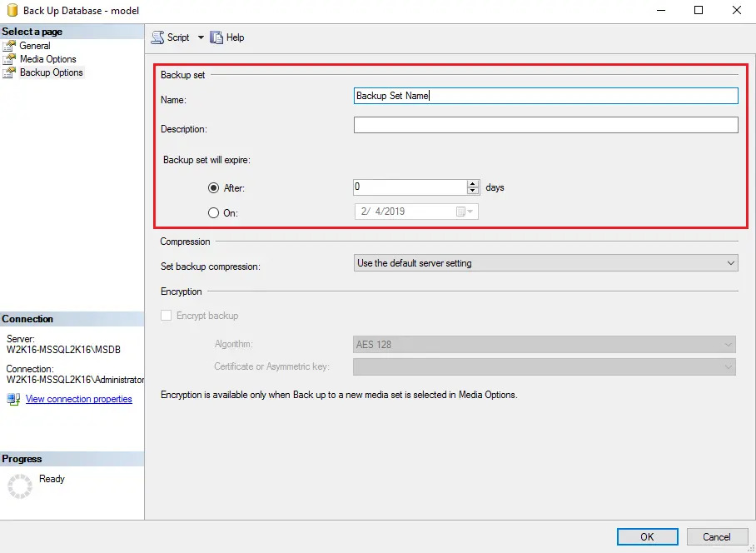Viewport: 756px width, 553px height.
Task: Switch to the Media Options page
Action: (48, 59)
